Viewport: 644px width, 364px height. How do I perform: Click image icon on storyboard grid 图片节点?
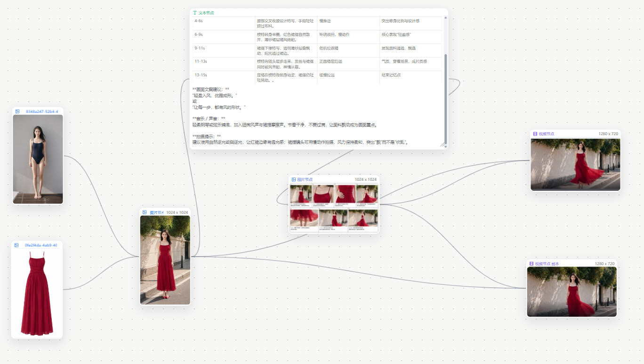[x=294, y=179]
